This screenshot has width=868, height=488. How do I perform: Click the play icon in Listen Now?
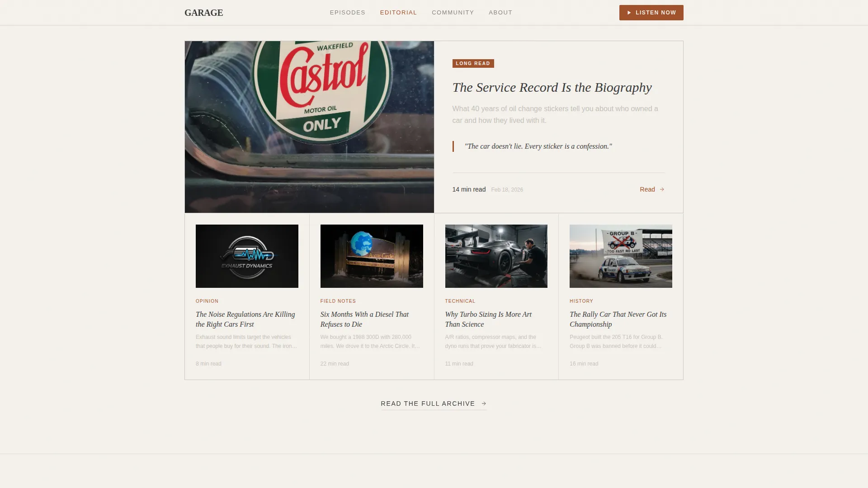[629, 13]
